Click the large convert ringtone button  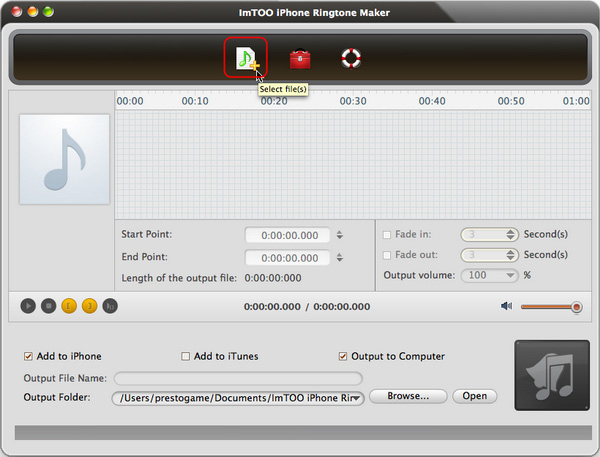[552, 375]
